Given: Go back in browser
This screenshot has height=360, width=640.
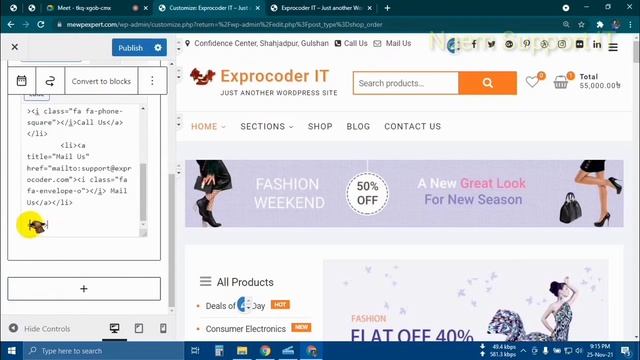Looking at the screenshot, I should point(11,24).
